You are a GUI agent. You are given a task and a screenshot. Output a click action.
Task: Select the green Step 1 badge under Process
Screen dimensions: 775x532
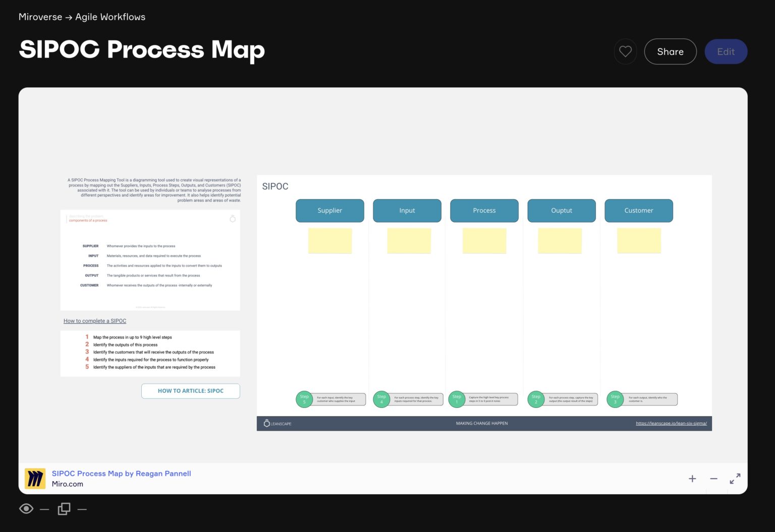tap(457, 399)
